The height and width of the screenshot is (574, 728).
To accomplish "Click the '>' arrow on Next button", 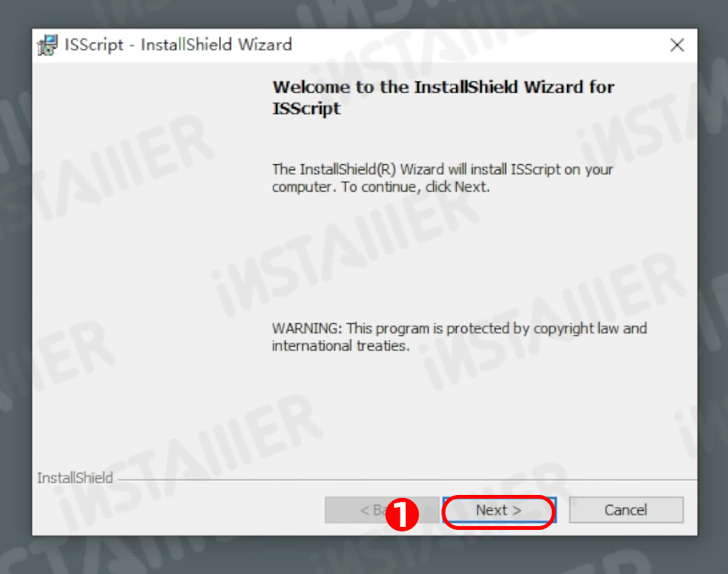I will [x=517, y=510].
